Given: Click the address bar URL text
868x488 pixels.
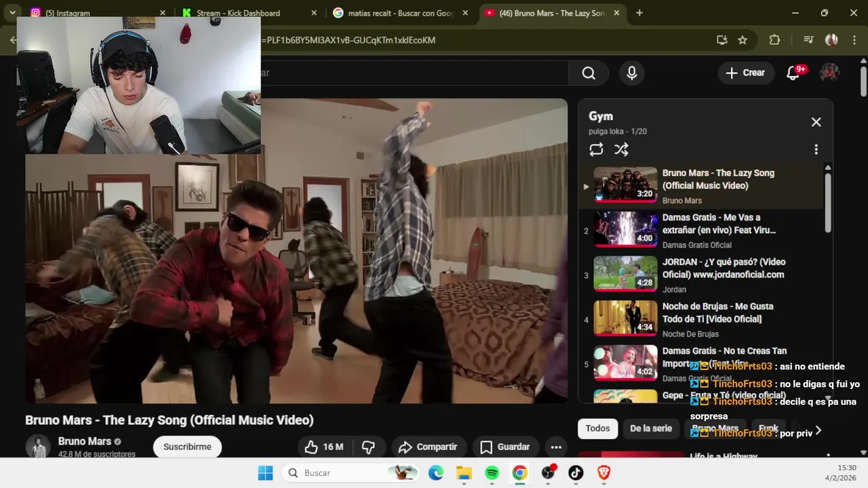Looking at the screenshot, I should pyautogui.click(x=348, y=40).
